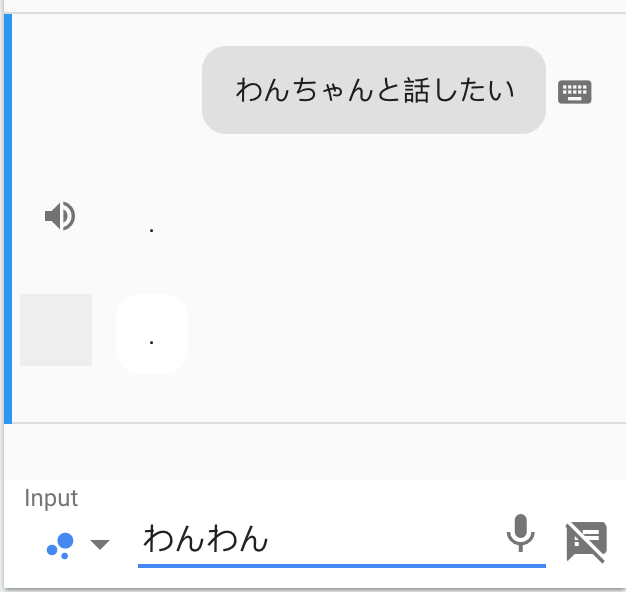Click the keyboard icon beside the user message
The height and width of the screenshot is (592, 626).
click(574, 92)
